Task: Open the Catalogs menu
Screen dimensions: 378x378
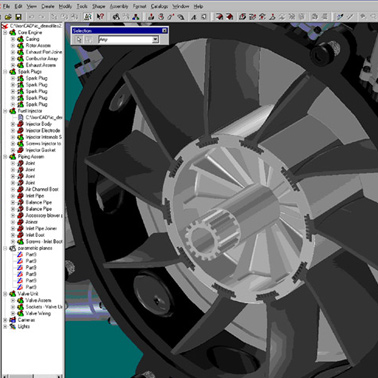Action: [x=159, y=6]
